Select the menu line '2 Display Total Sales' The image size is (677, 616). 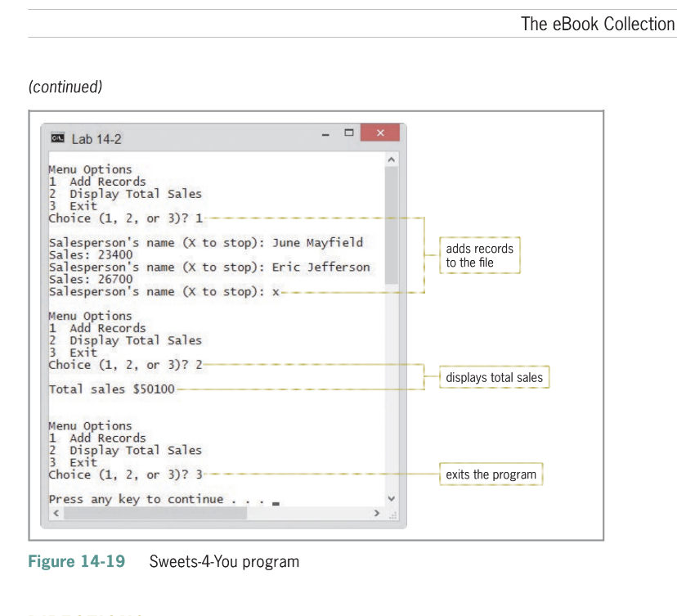(125, 193)
